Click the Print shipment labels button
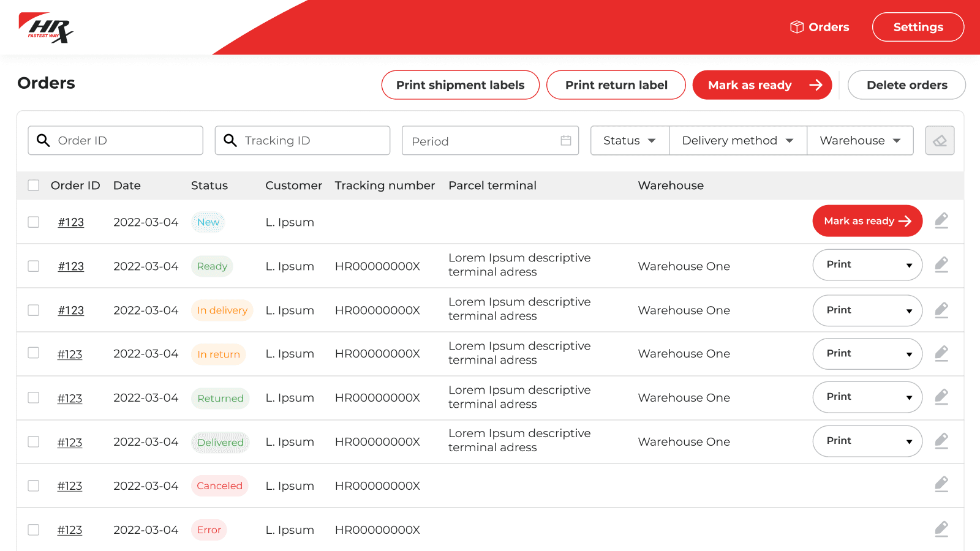This screenshot has width=980, height=551. [x=460, y=85]
